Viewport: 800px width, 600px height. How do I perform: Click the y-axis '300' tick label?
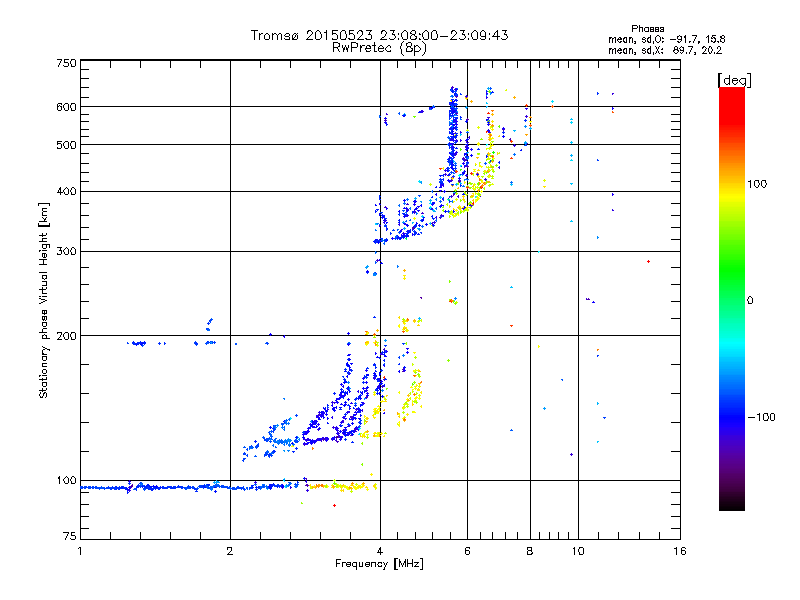(x=66, y=252)
